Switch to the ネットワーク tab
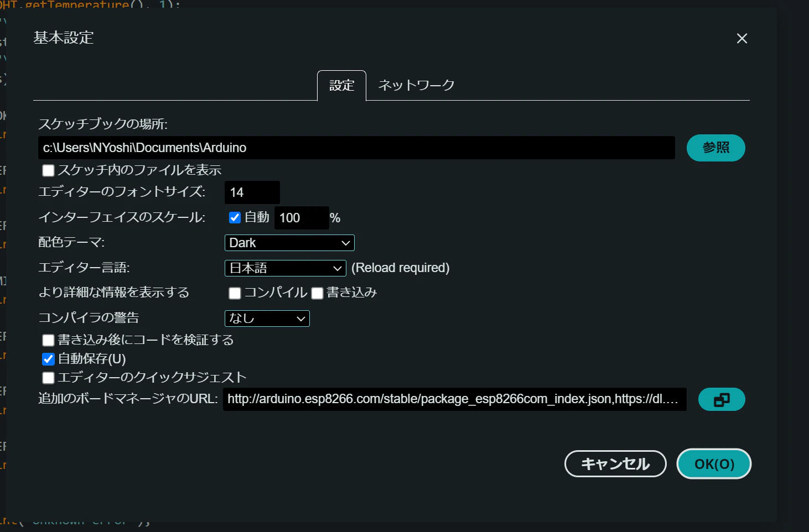 point(416,85)
